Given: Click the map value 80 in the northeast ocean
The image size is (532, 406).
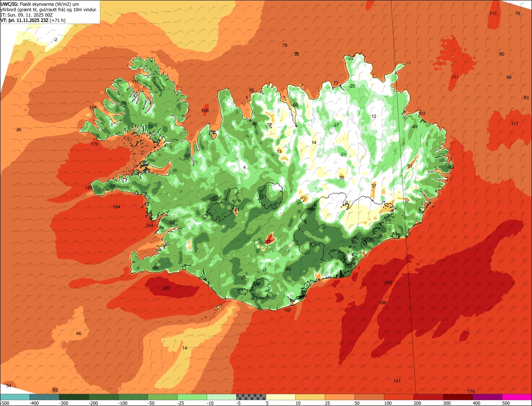Looking at the screenshot, I should pyautogui.click(x=502, y=54).
